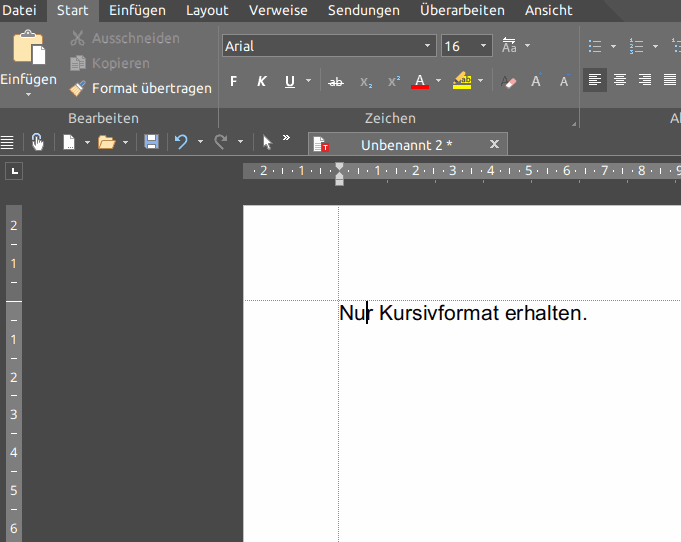Viewport: 681px width, 542px height.
Task: Click indent marker on horizontal ruler
Action: click(x=340, y=174)
